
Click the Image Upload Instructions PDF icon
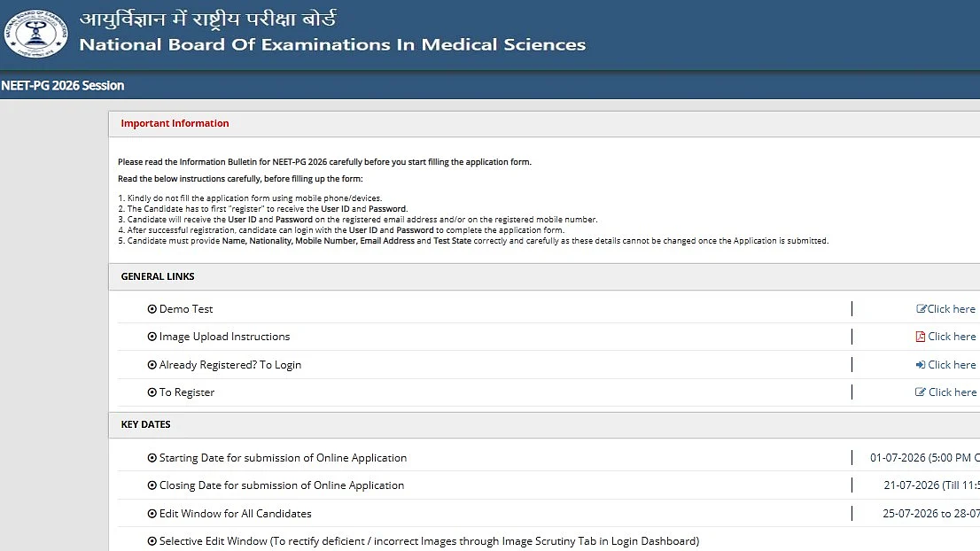tap(920, 337)
